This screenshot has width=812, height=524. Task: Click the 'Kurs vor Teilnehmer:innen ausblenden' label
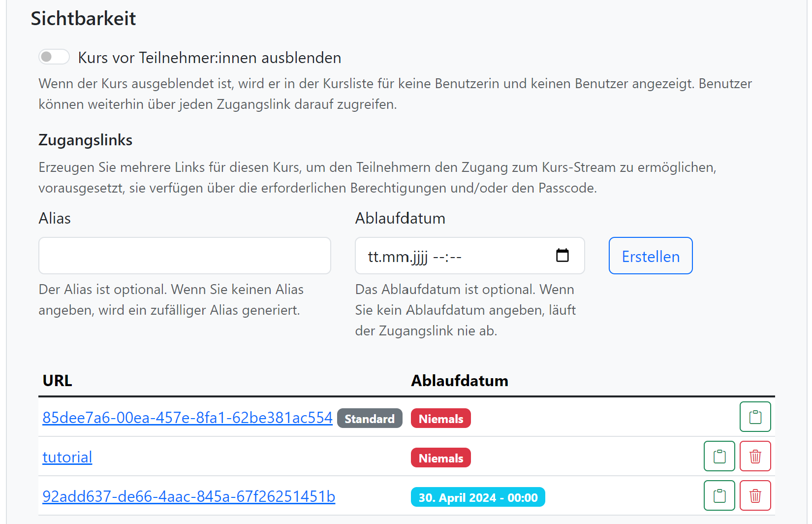(209, 58)
